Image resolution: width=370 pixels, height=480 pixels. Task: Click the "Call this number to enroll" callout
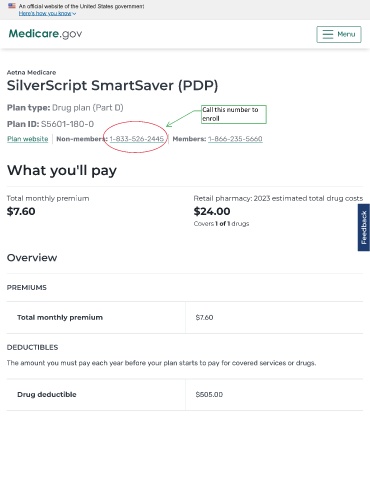[234, 114]
